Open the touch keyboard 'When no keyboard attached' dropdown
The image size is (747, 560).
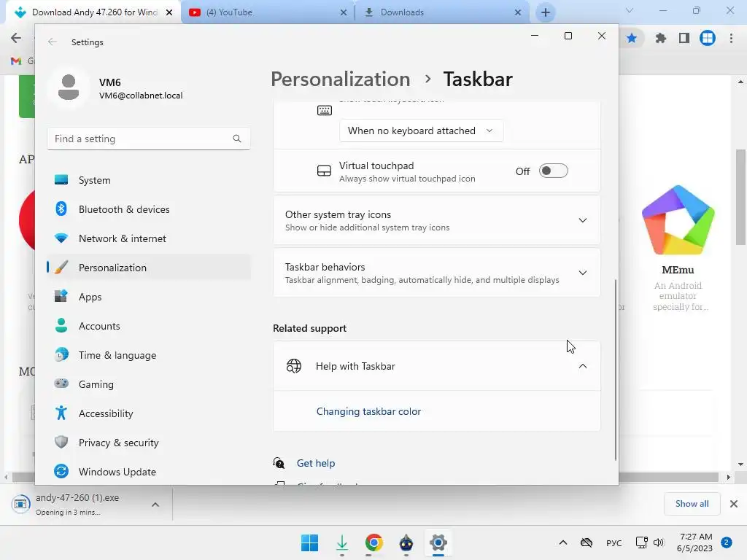click(x=421, y=131)
